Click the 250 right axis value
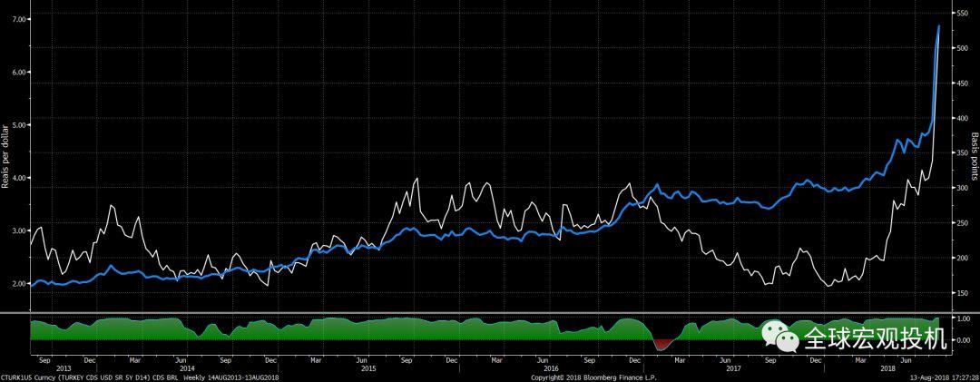This screenshot has height=382, width=980. click(x=961, y=223)
